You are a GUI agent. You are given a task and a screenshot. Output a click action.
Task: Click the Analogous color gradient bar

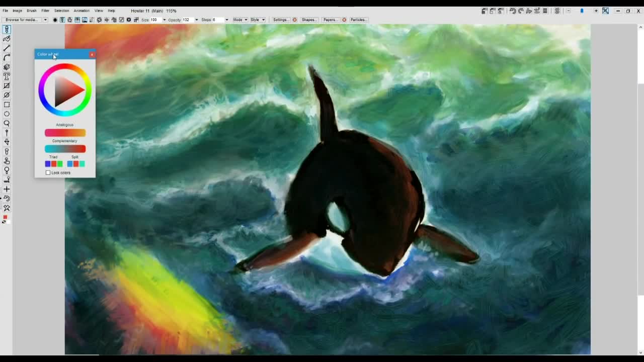tap(65, 133)
